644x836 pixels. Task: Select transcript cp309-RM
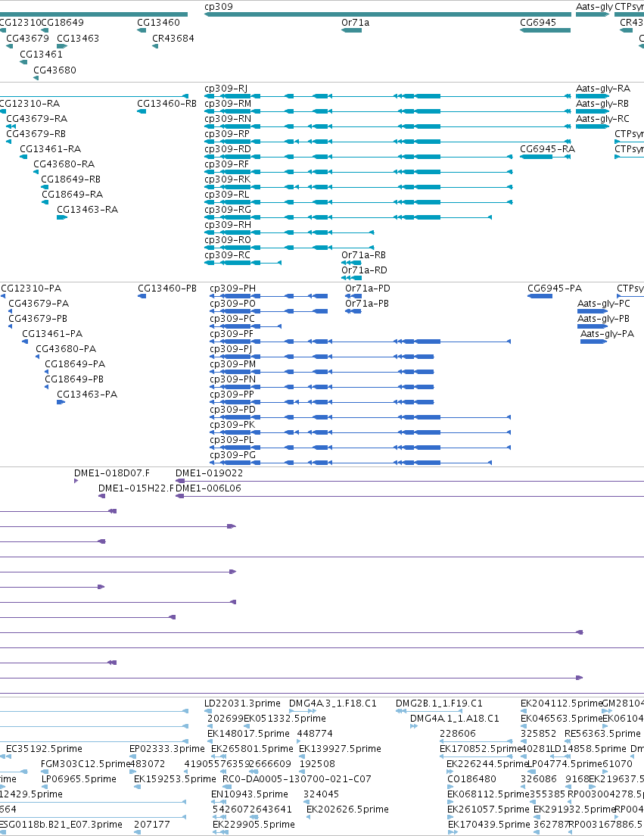(x=228, y=104)
